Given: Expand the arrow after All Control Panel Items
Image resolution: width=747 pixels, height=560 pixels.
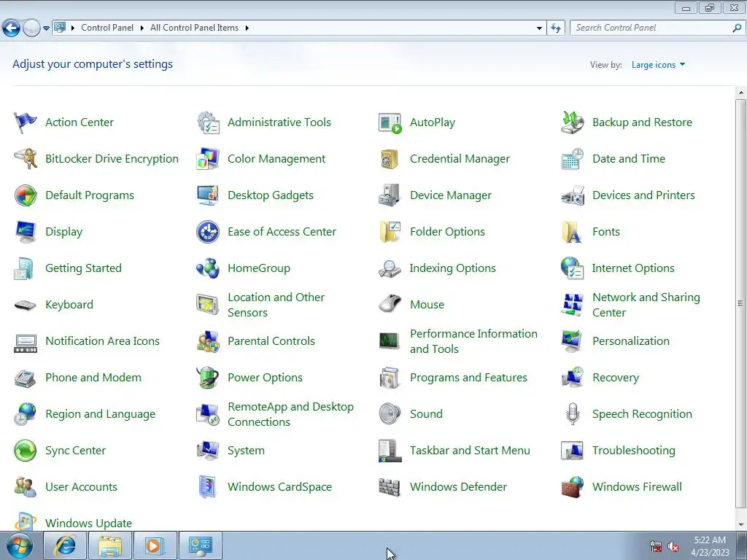Looking at the screenshot, I should click(x=247, y=28).
